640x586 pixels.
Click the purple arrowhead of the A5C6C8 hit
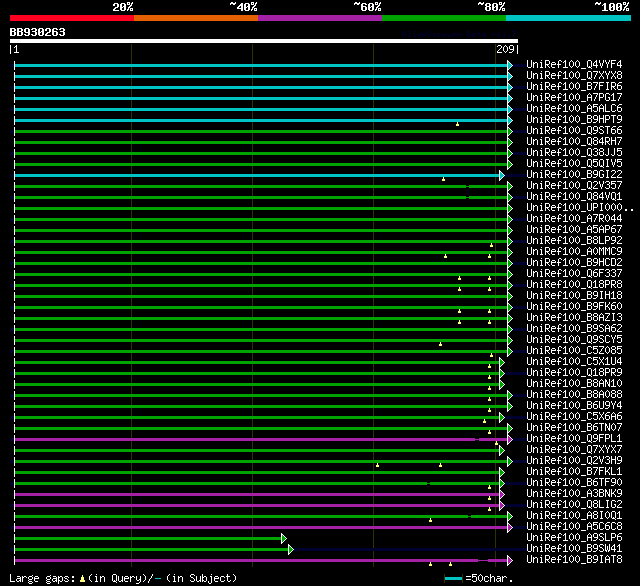tap(509, 527)
